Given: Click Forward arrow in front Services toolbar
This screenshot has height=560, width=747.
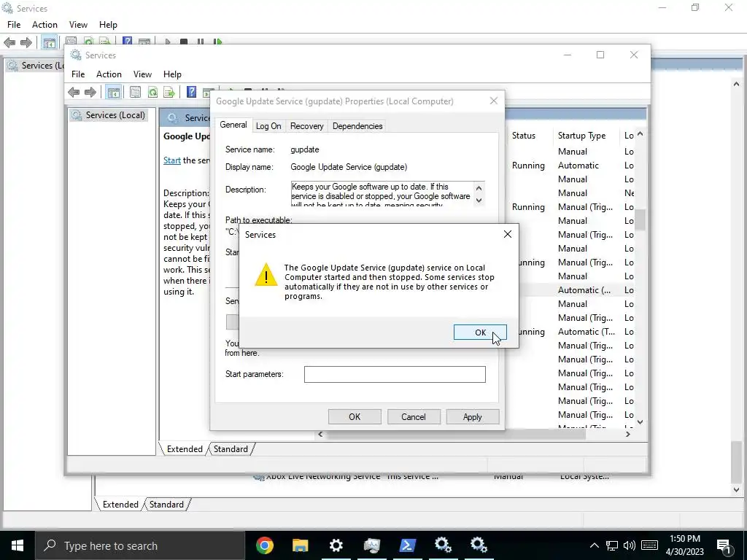Looking at the screenshot, I should click(x=90, y=93).
